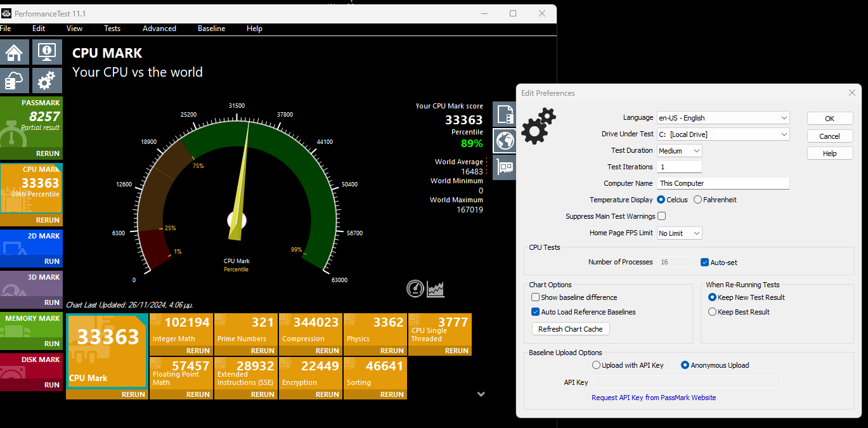
Task: Select Keep New Test Result option
Action: point(746,297)
